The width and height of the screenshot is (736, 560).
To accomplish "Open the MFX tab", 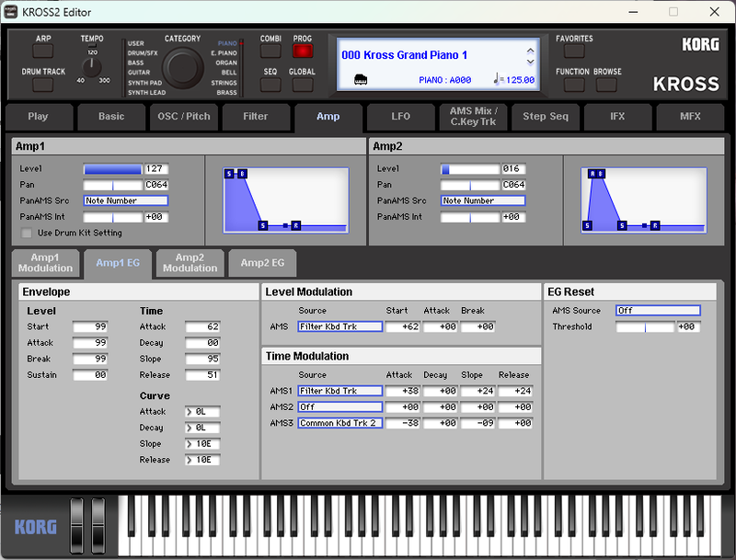I will 690,116.
